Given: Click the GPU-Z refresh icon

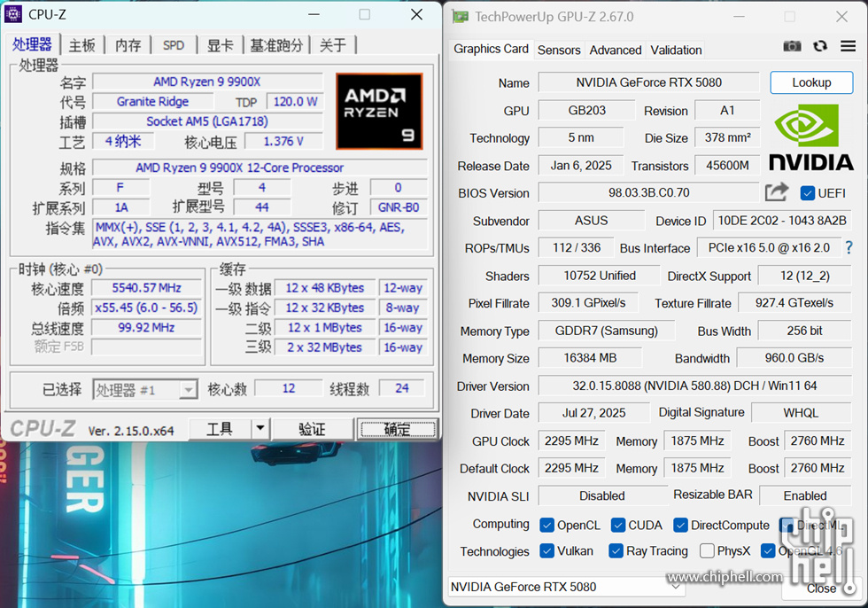Looking at the screenshot, I should pyautogui.click(x=820, y=46).
